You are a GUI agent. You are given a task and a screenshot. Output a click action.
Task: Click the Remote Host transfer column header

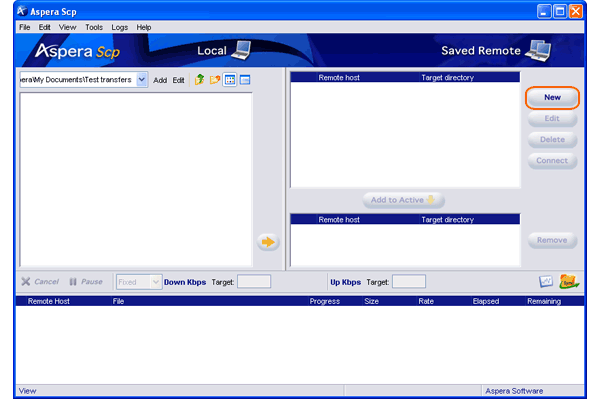(x=49, y=301)
